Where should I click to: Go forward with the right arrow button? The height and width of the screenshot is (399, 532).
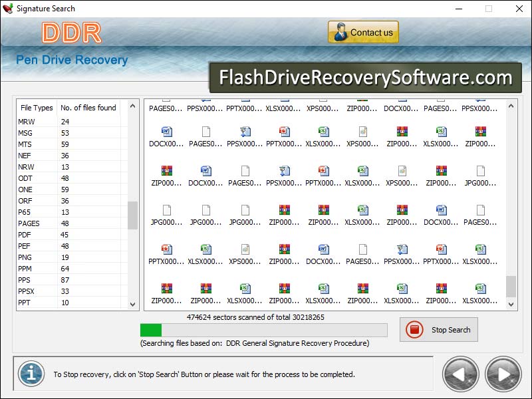point(503,374)
